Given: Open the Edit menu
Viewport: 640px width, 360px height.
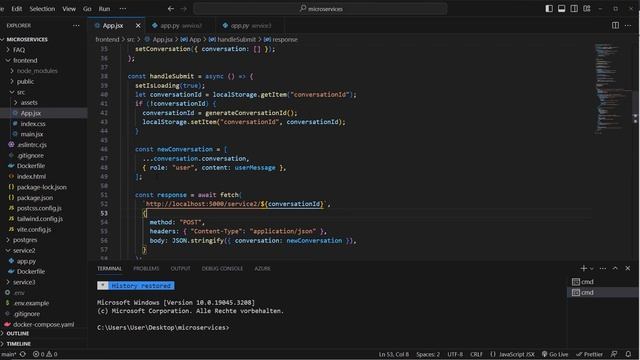Looking at the screenshot, I should pyautogui.click(x=17, y=9).
